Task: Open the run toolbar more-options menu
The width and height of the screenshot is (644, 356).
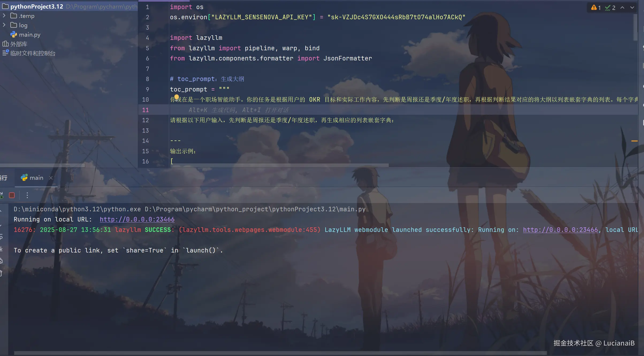Action: coord(27,195)
